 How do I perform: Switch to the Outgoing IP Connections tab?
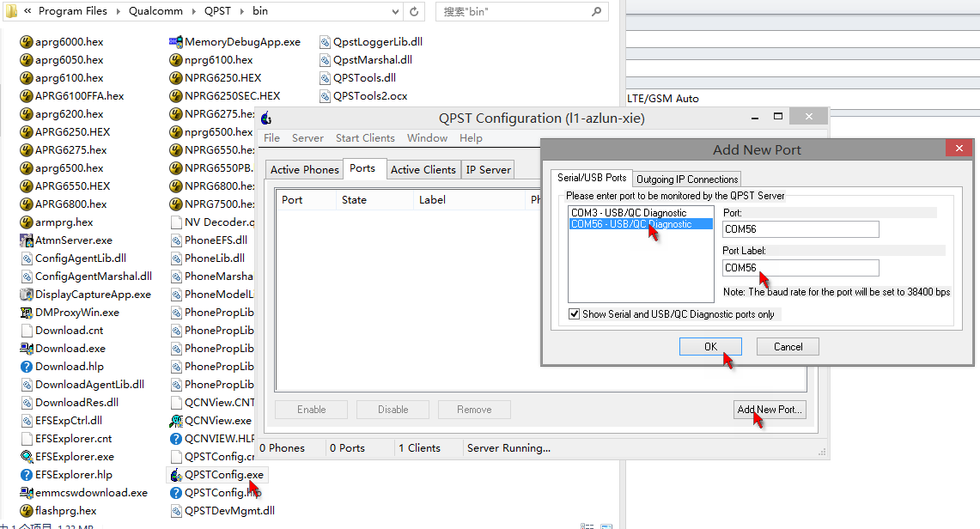pos(686,179)
